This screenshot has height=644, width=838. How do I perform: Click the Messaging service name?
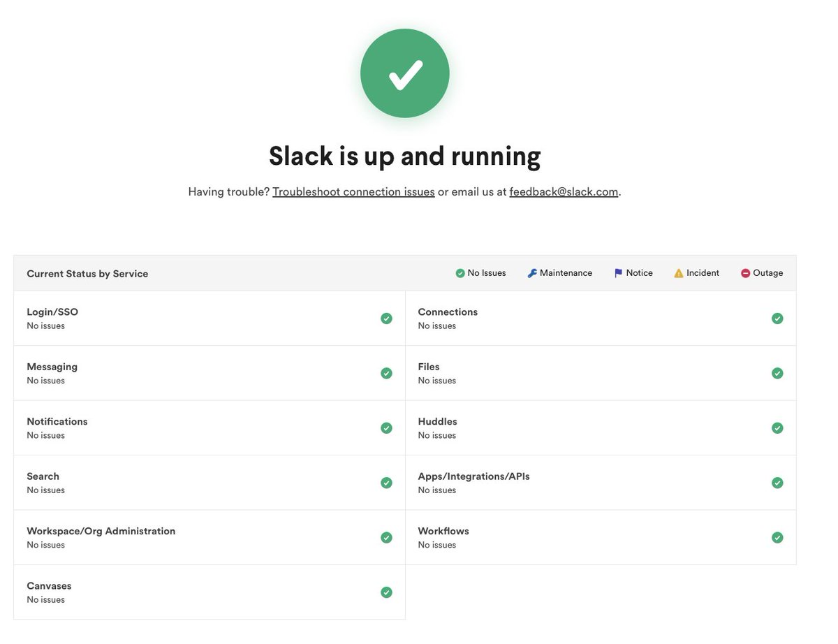tap(52, 367)
